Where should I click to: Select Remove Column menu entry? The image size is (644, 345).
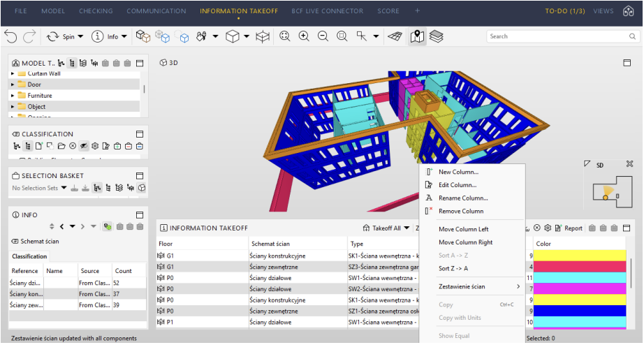pyautogui.click(x=461, y=211)
